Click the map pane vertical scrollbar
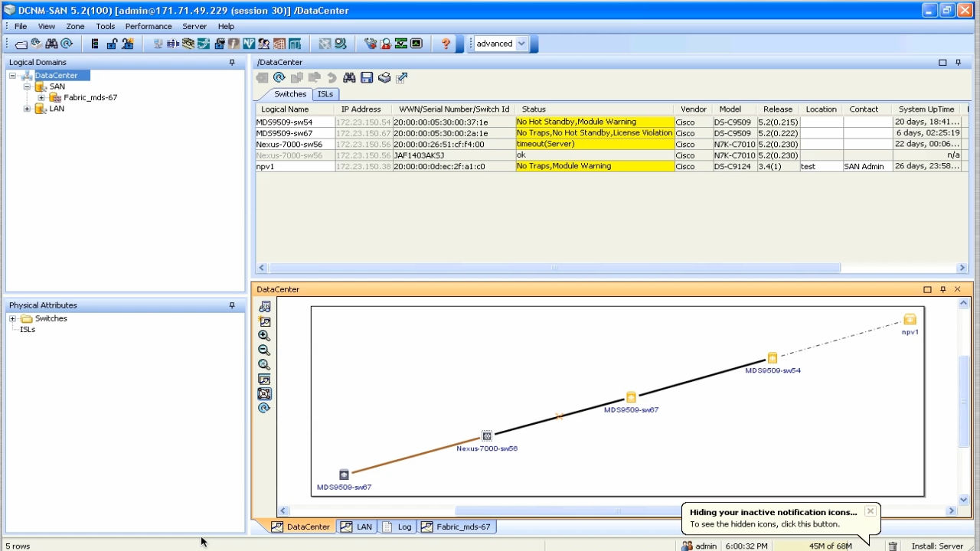 (x=963, y=402)
